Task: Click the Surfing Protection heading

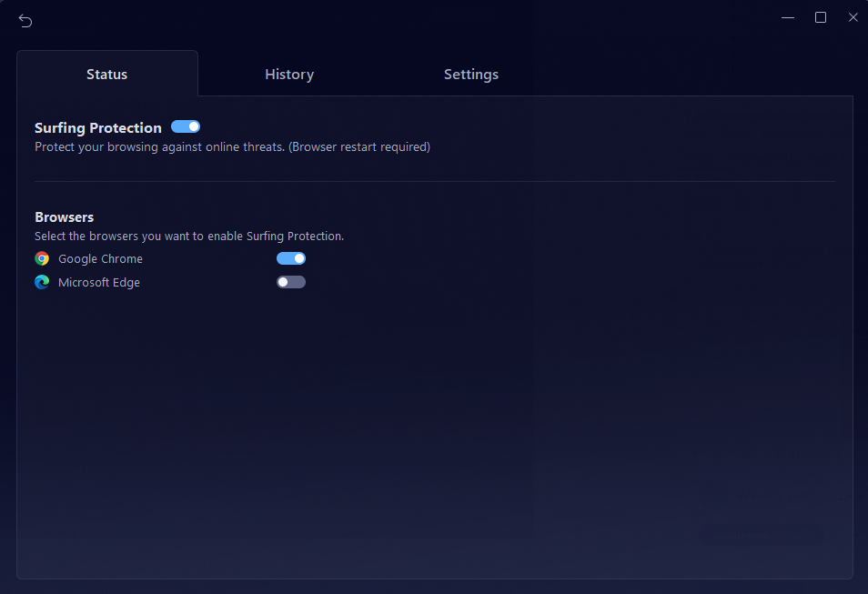Action: (x=98, y=128)
